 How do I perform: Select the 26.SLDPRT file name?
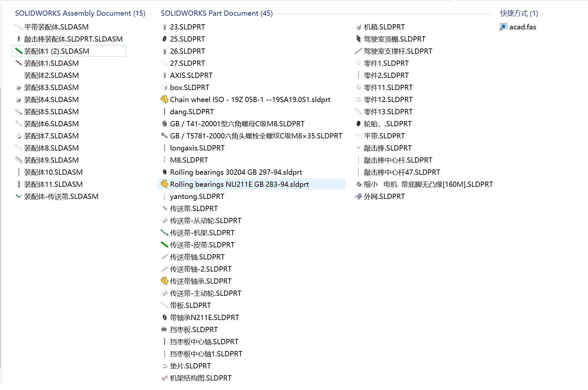tap(188, 51)
